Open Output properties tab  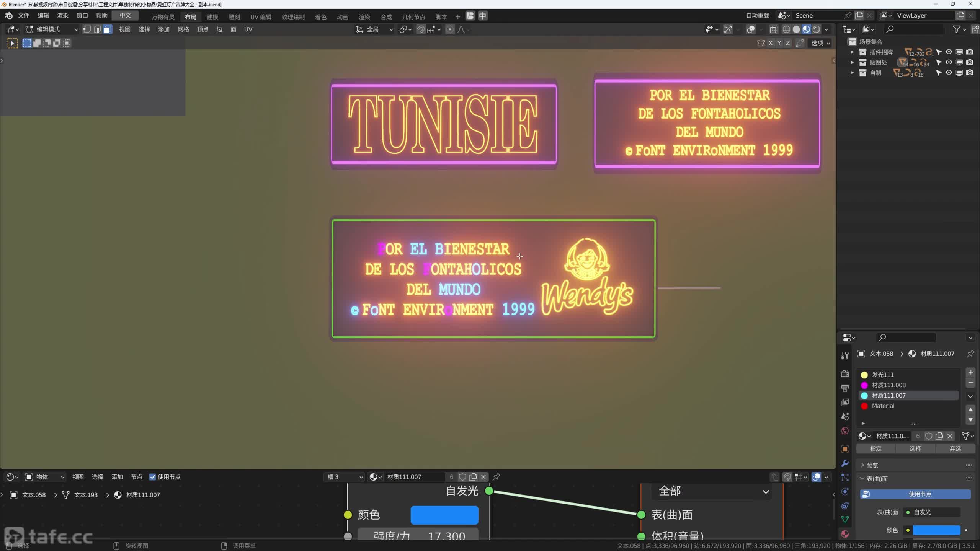coord(845,388)
